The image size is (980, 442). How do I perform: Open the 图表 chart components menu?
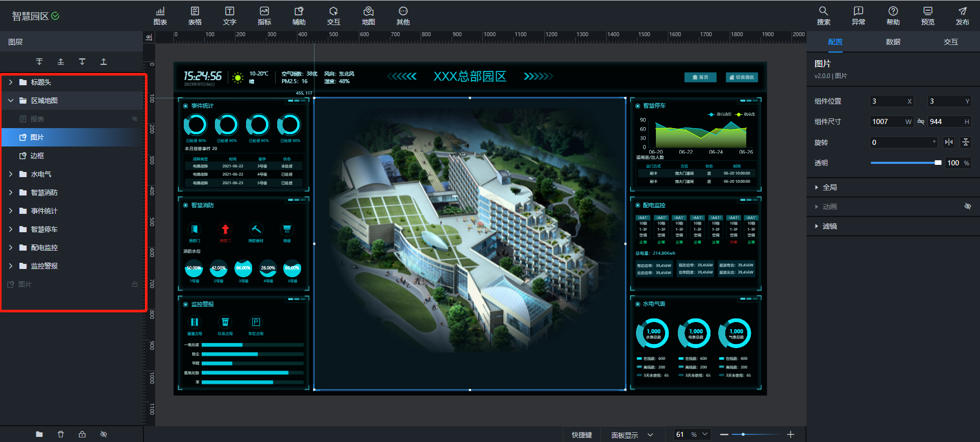(x=160, y=15)
